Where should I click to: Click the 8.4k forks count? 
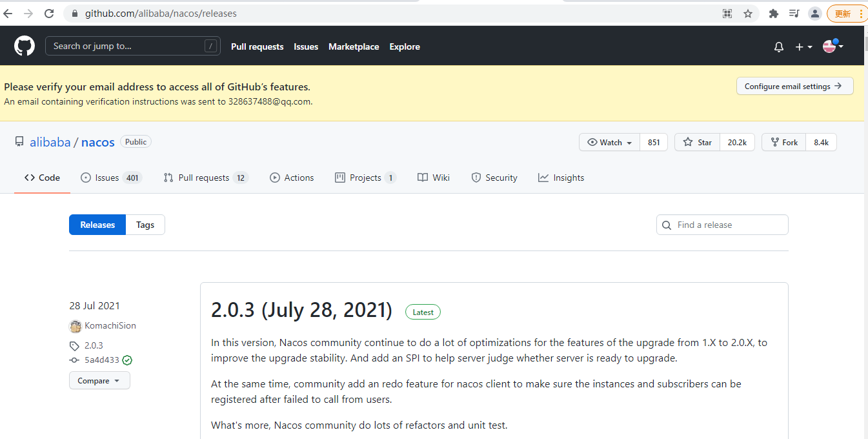point(821,142)
